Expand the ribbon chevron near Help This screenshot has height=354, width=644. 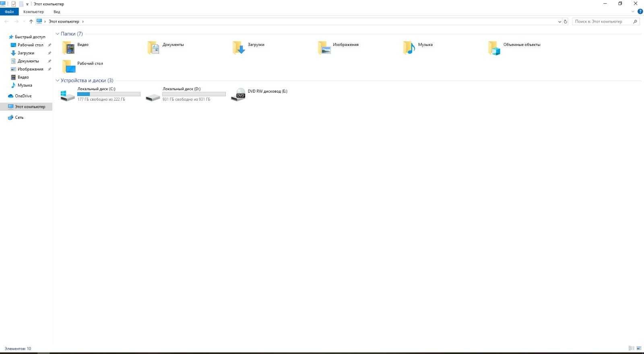[633, 12]
